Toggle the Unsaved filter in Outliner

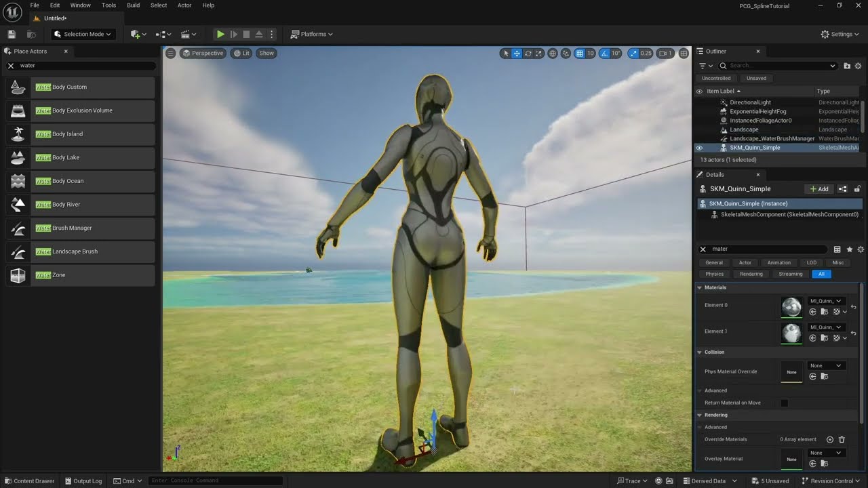coord(756,79)
